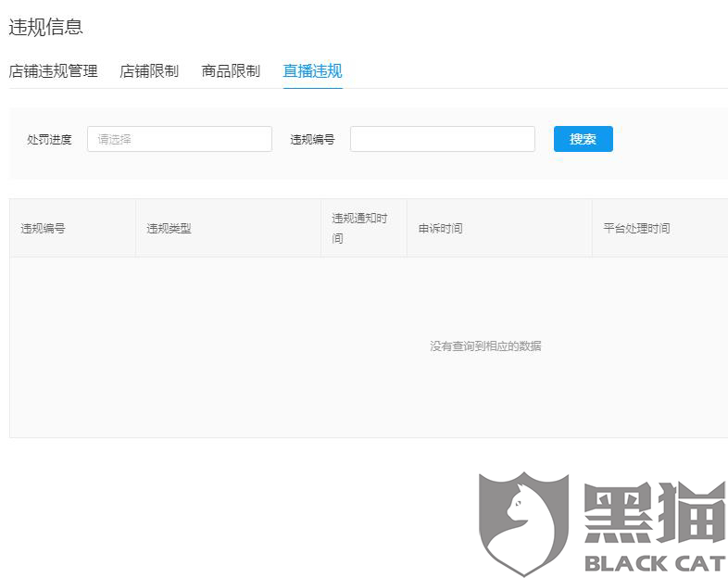Click the 违规编号 table column header
The width and height of the screenshot is (728, 578).
[x=43, y=229]
